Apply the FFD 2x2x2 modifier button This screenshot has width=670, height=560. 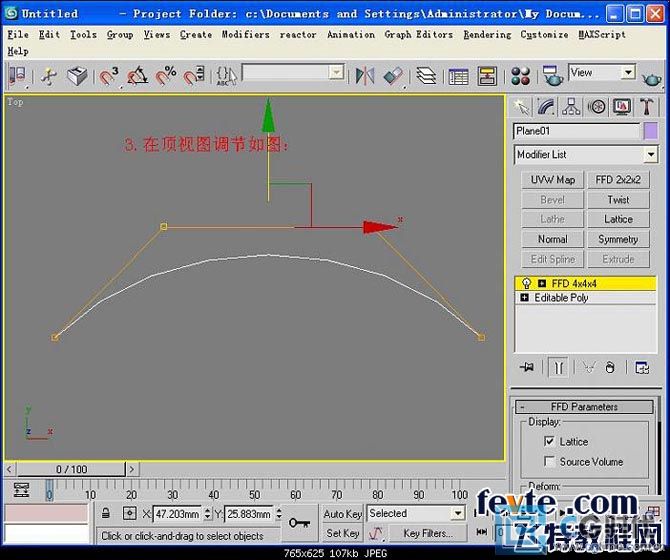point(618,179)
